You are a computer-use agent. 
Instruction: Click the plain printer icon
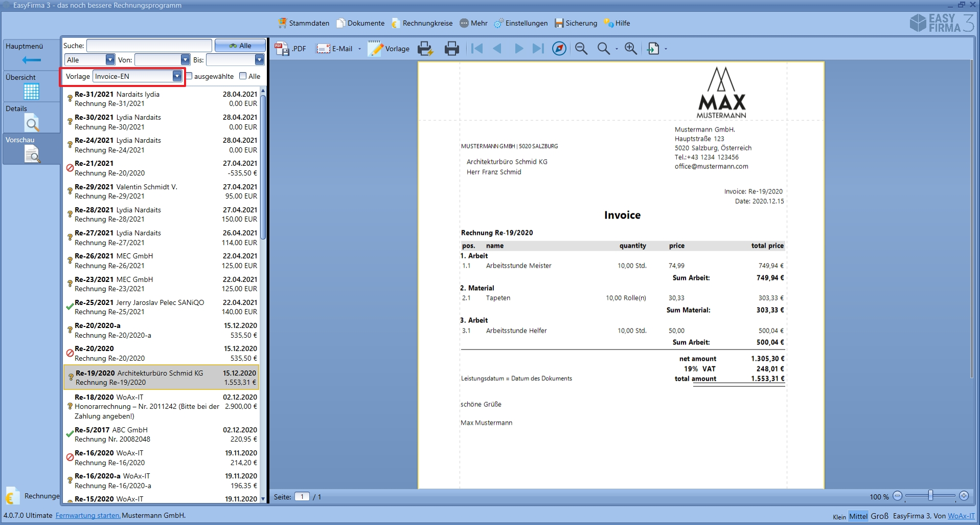point(451,49)
